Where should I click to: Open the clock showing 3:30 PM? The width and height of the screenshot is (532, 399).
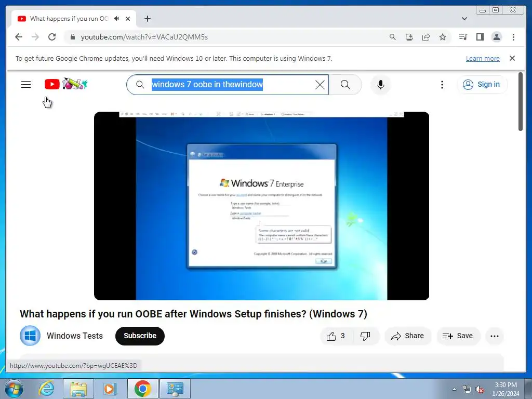tap(506, 389)
